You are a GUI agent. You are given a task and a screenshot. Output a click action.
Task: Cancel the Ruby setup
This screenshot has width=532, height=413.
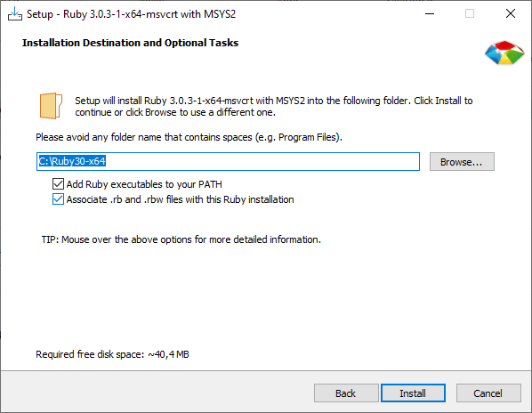tap(488, 393)
